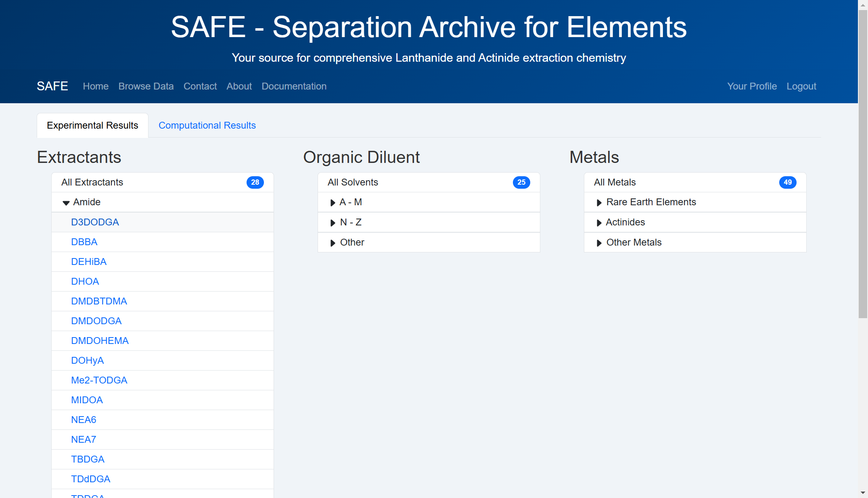Viewport: 868px width, 498px height.
Task: Select All Solvents row
Action: (x=429, y=182)
